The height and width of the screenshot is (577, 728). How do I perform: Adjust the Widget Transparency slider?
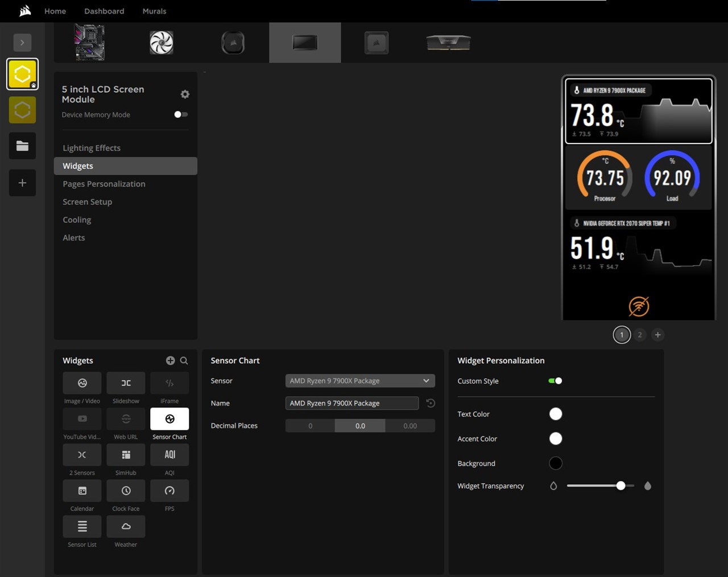[x=601, y=485]
